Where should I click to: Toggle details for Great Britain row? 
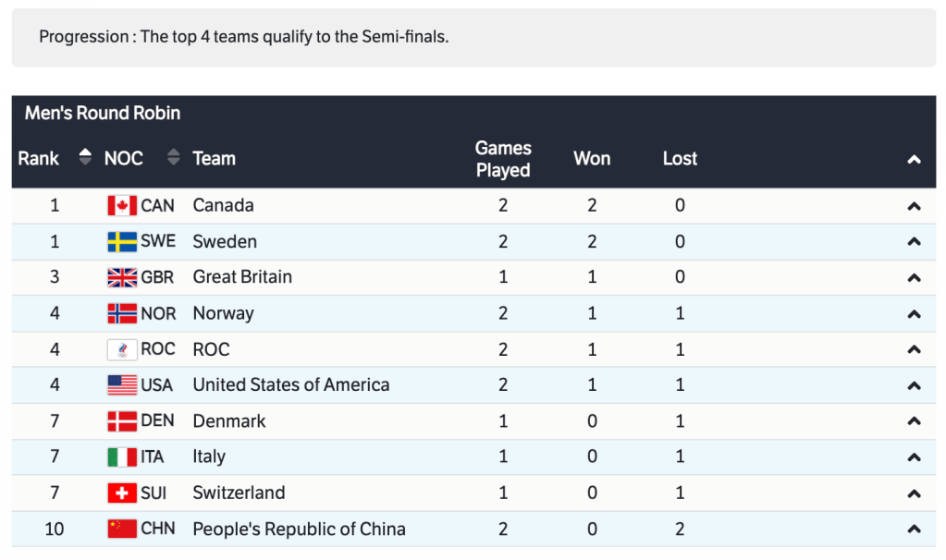(x=914, y=277)
